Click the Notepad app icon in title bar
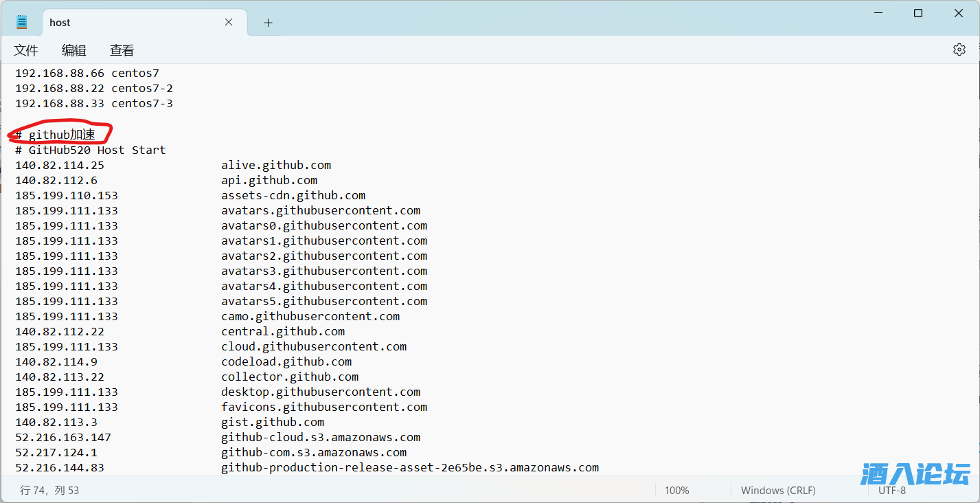This screenshot has width=980, height=503. pos(22,22)
